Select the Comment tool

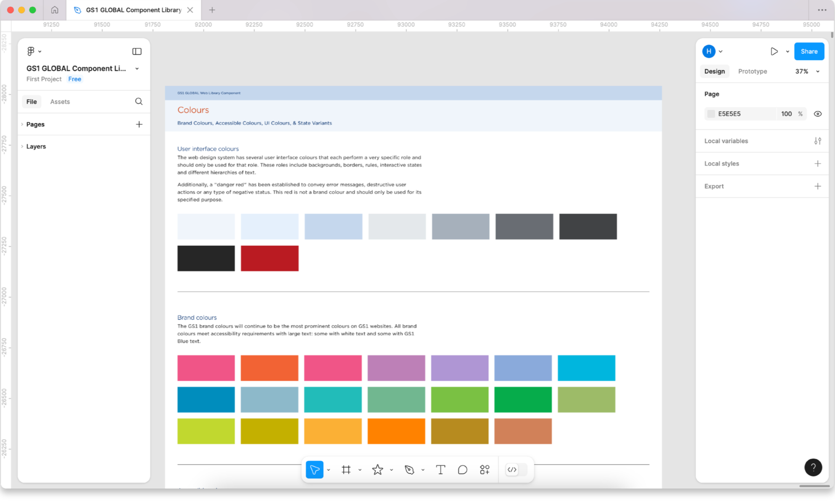pyautogui.click(x=463, y=470)
